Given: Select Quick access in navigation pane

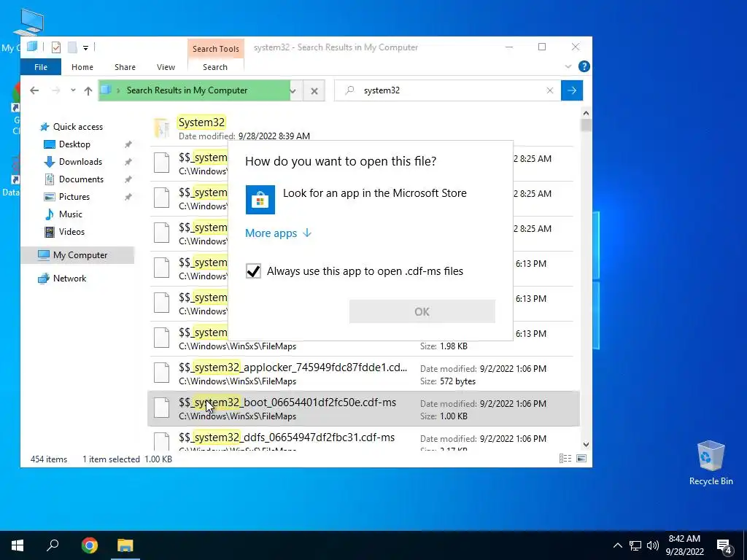Looking at the screenshot, I should click(x=77, y=127).
